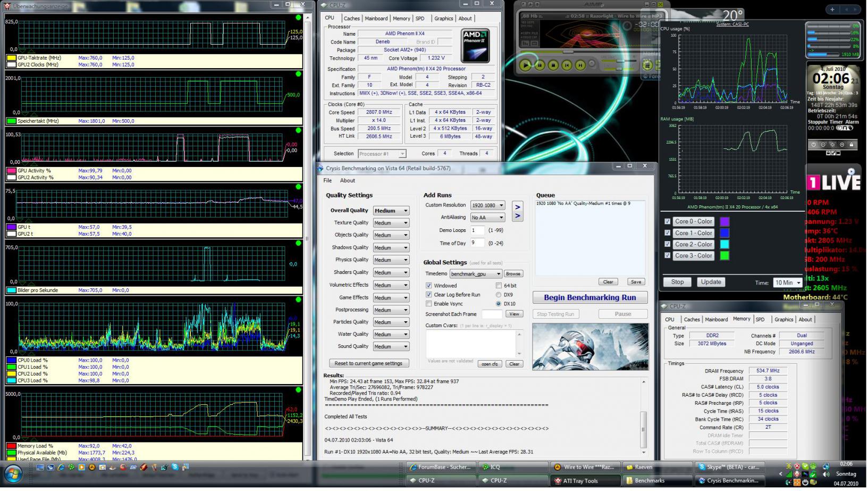
Task: Click the green status dot of GPU Activity graph
Action: tap(298, 130)
